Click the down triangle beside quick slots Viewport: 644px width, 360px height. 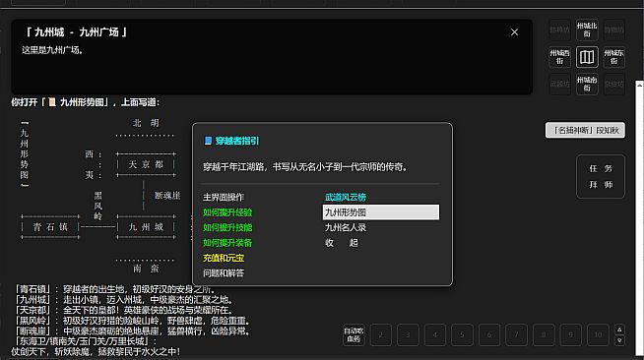click(x=619, y=340)
